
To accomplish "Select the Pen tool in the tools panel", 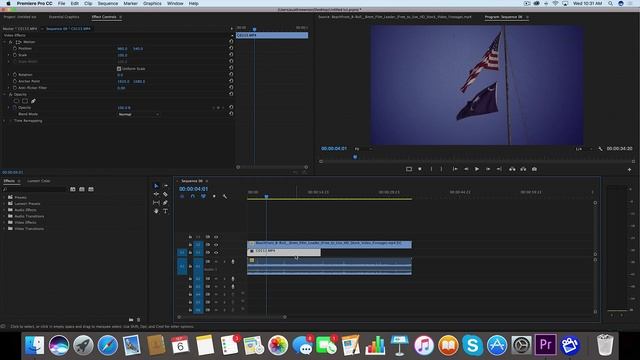I will (x=165, y=202).
